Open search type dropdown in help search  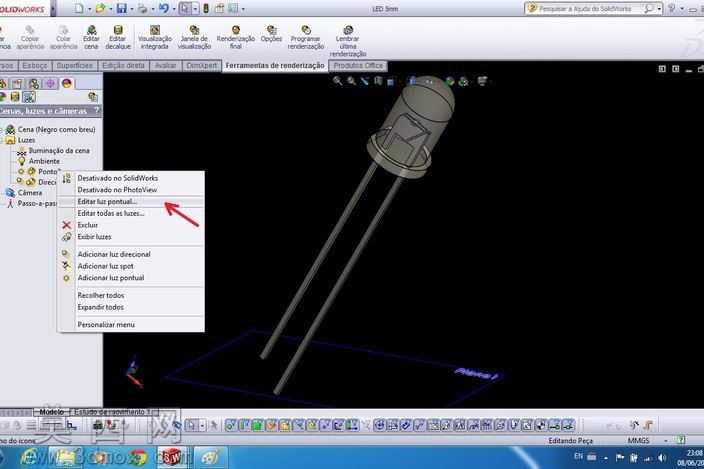(659, 9)
